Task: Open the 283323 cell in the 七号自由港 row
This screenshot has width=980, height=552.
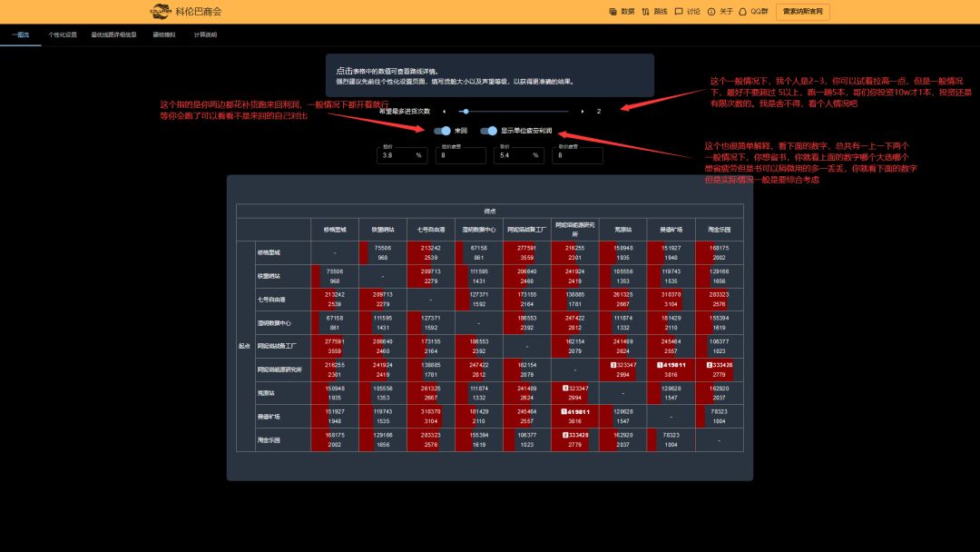Action: point(720,300)
